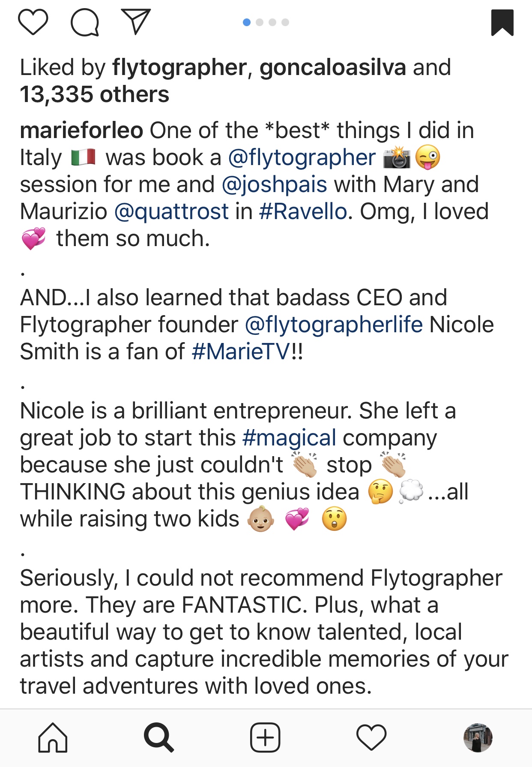Open the marieforleo profile username
The width and height of the screenshot is (532, 767).
pos(81,130)
